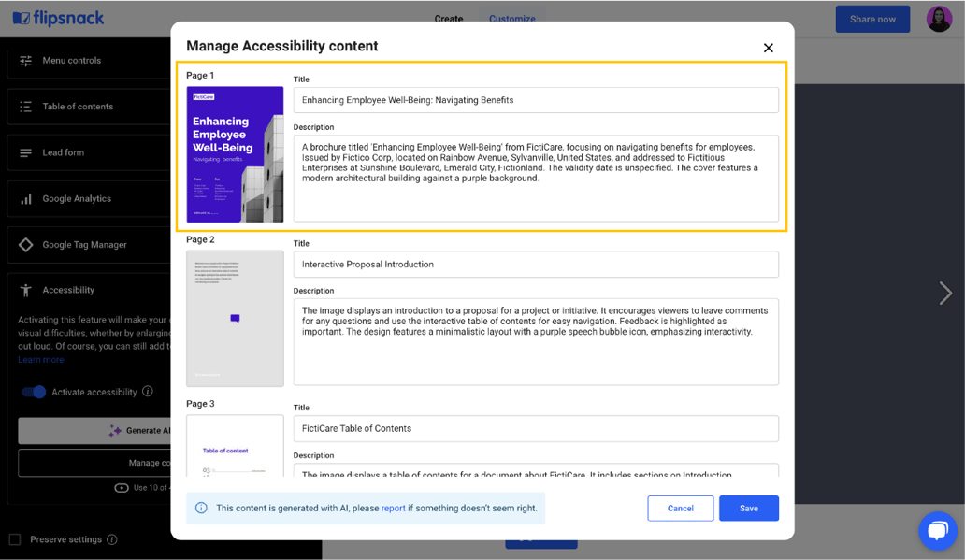Click the Google Tag Manager diamond icon
The width and height of the screenshot is (965, 560).
point(26,245)
